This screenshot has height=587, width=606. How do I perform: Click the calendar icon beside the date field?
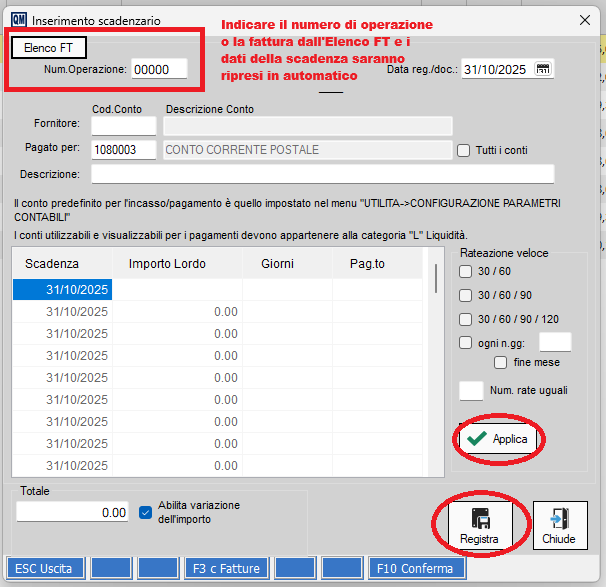543,68
